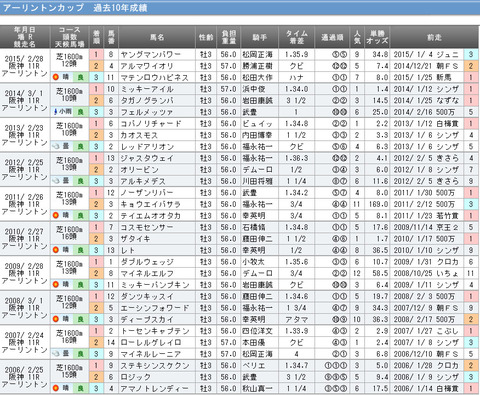Select horse name ヤングマンパワー
The height and width of the screenshot is (395, 480).
coord(150,54)
